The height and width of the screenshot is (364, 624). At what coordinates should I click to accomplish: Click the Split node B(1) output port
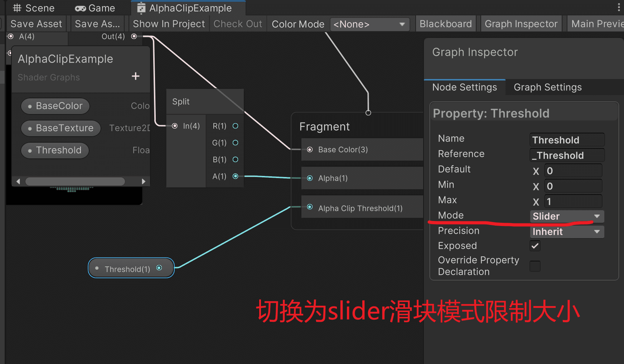236,159
